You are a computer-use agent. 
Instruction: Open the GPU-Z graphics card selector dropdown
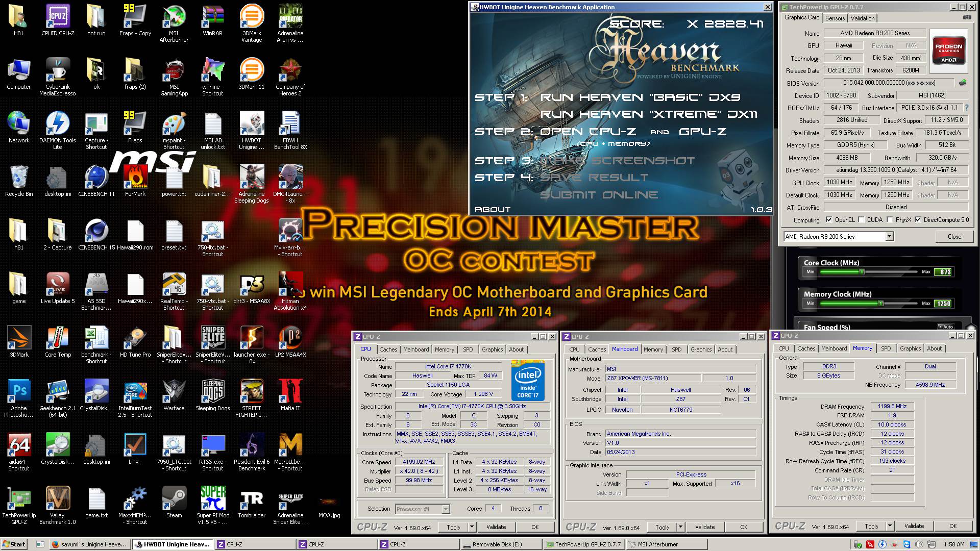889,236
